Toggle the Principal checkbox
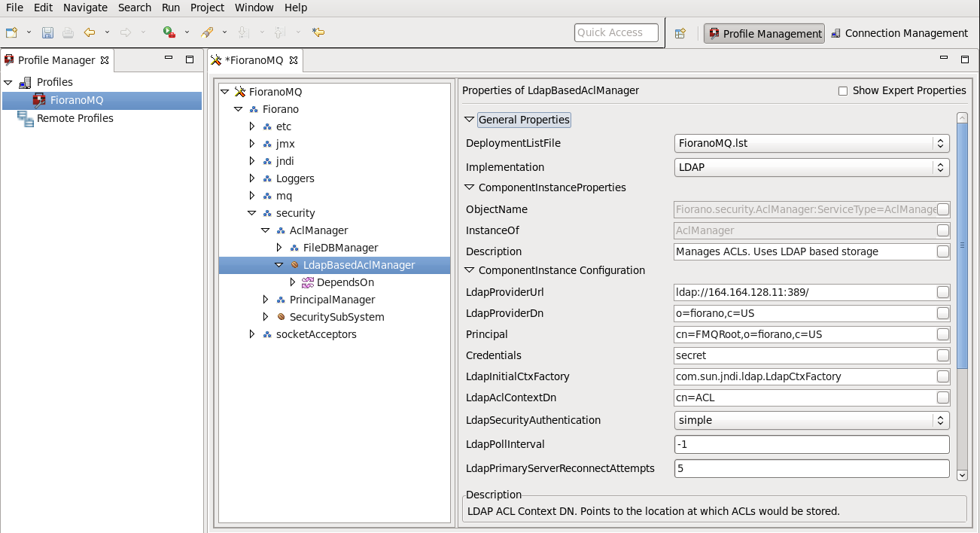Image resolution: width=980 pixels, height=533 pixels. [943, 334]
